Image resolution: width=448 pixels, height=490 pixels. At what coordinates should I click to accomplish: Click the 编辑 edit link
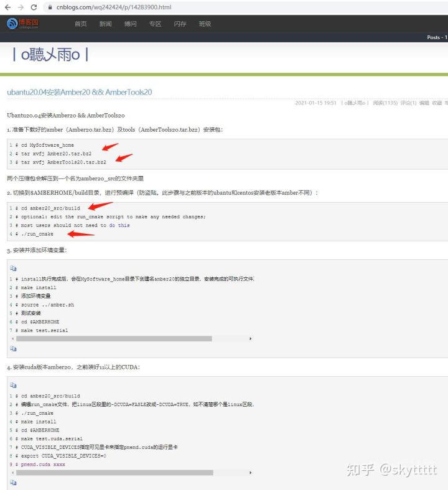(424, 103)
